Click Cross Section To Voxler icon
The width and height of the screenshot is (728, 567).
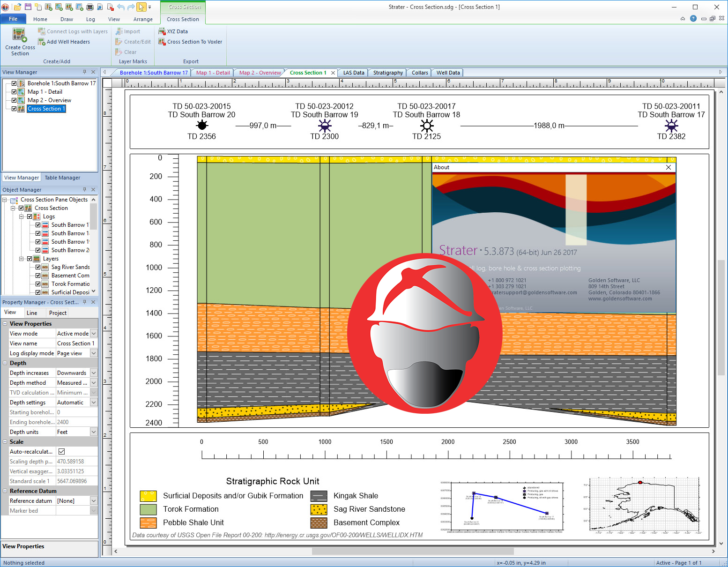[162, 42]
